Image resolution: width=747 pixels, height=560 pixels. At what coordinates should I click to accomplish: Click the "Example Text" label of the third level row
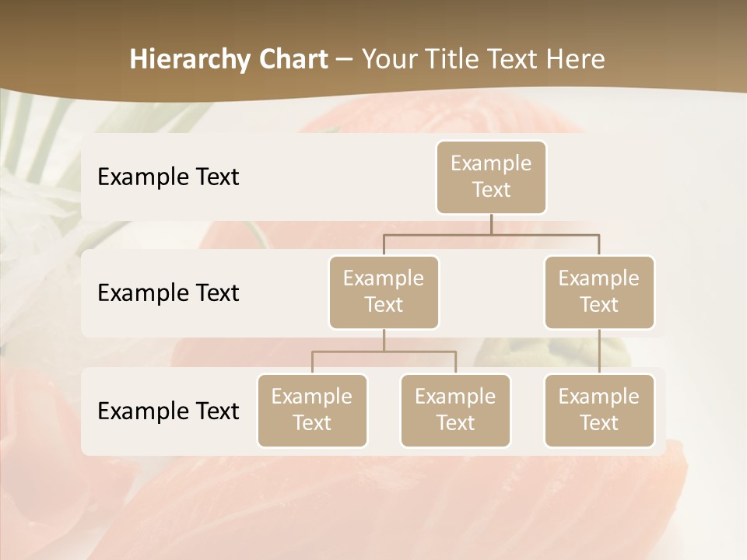tap(168, 411)
